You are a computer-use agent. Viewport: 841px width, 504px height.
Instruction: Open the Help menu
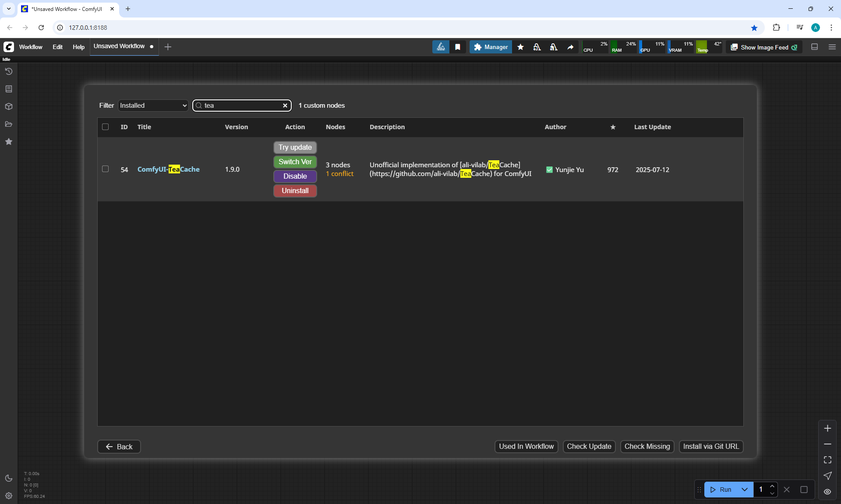point(78,47)
